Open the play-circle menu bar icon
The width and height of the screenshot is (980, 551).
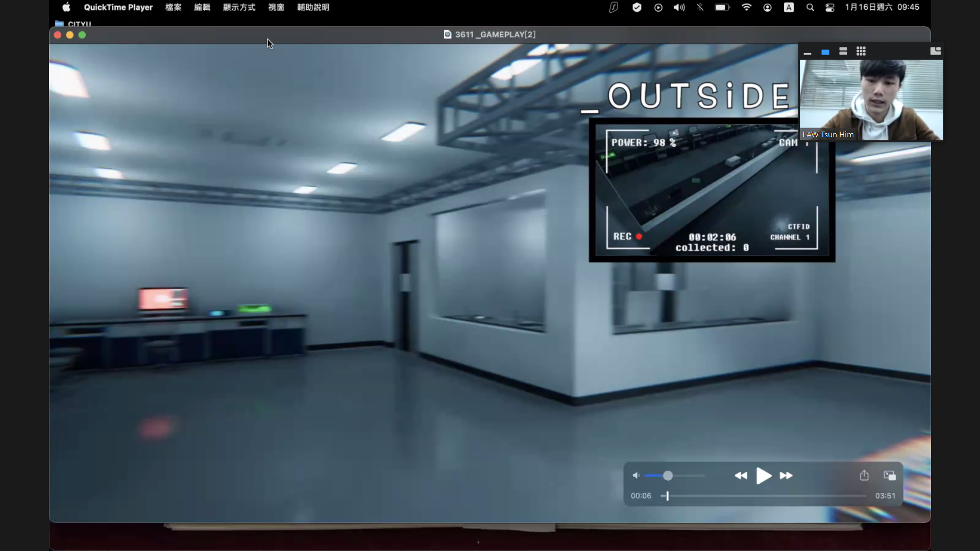[658, 7]
